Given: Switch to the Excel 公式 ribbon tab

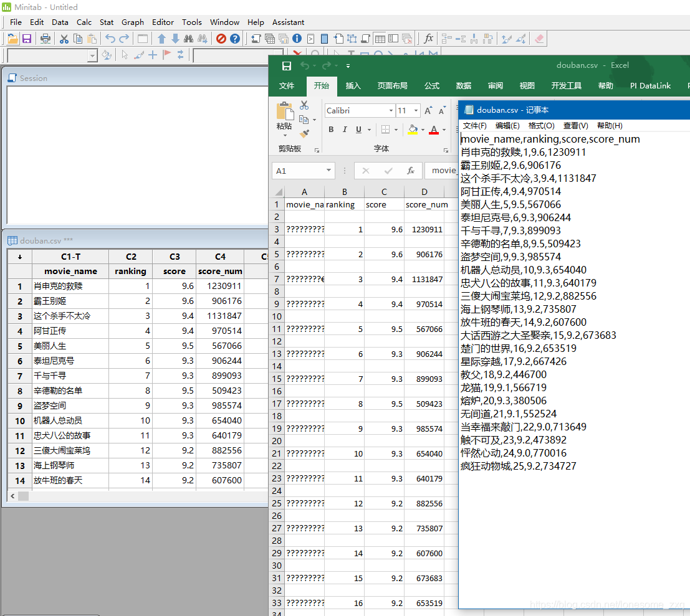Looking at the screenshot, I should click(432, 86).
